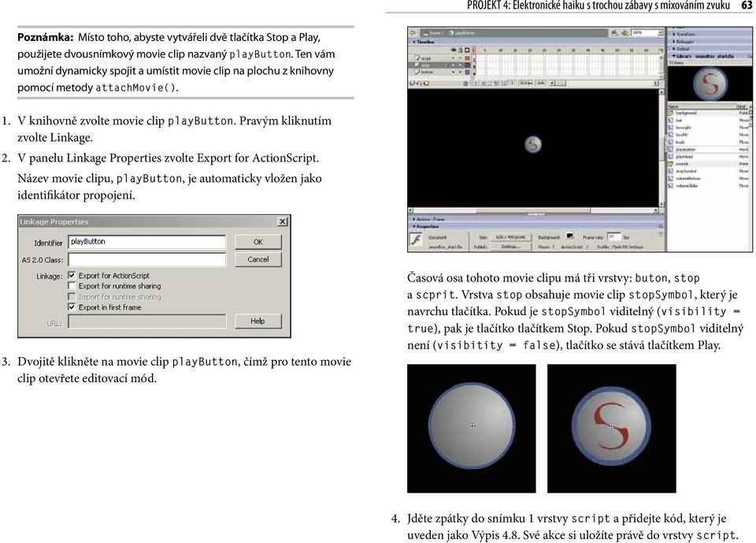Image resolution: width=756 pixels, height=543 pixels.
Task: Select the background folder in Library
Action: point(709,113)
